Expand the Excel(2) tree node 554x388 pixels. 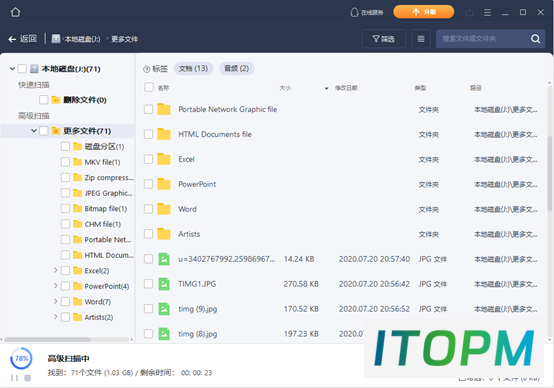[x=55, y=270]
